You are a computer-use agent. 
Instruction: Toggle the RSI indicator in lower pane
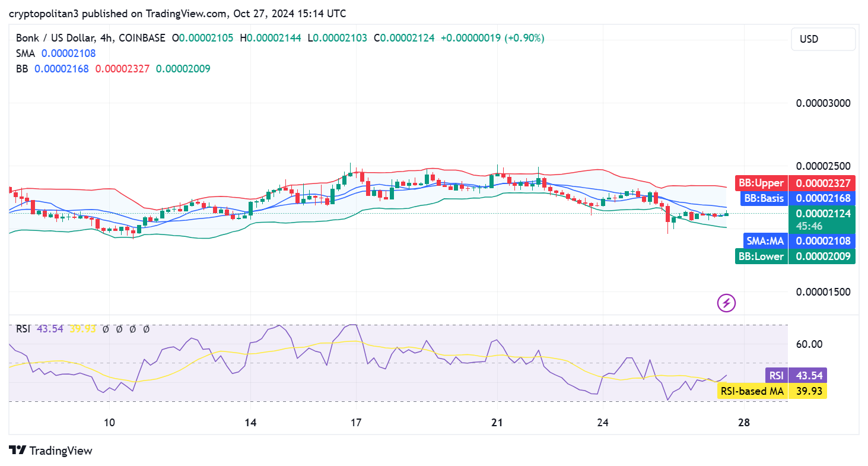pos(22,328)
